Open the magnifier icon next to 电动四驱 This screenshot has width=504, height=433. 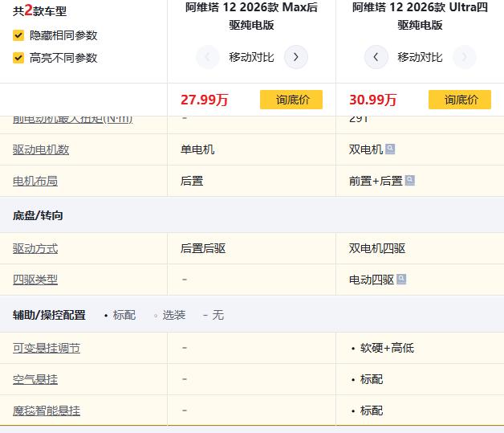401,280
